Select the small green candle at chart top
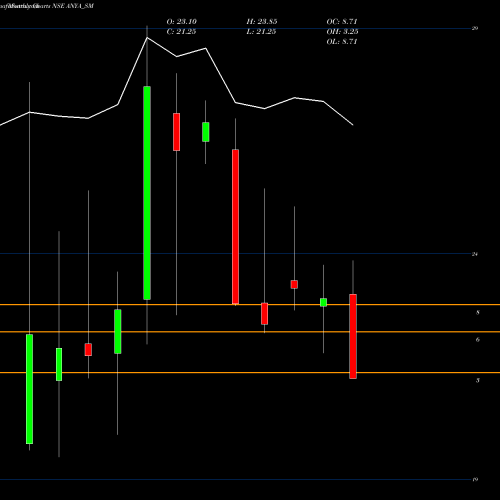The height and width of the screenshot is (500, 500). [x=206, y=132]
